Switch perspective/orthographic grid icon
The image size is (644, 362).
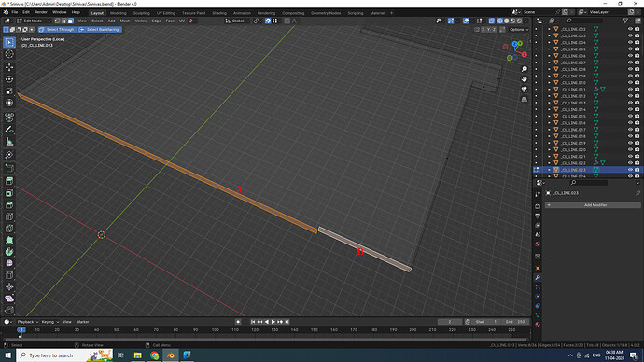point(525,99)
